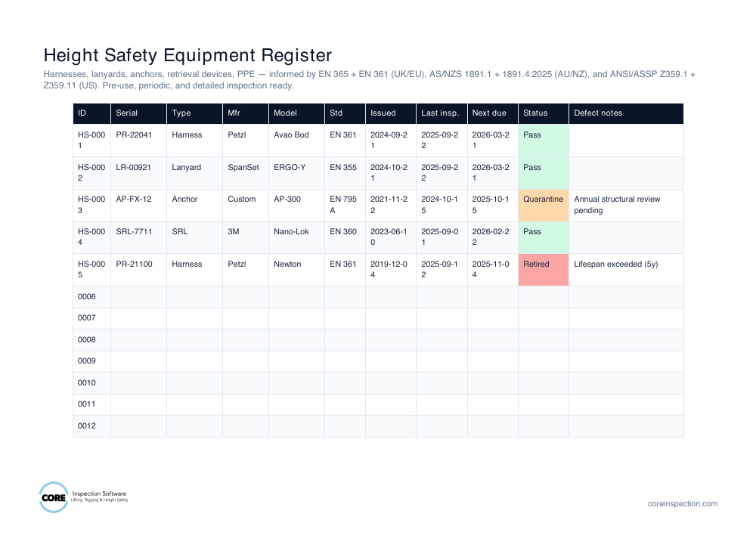Click the last inspection date 2025-09-01
This screenshot has height=535, width=756.
442,237
